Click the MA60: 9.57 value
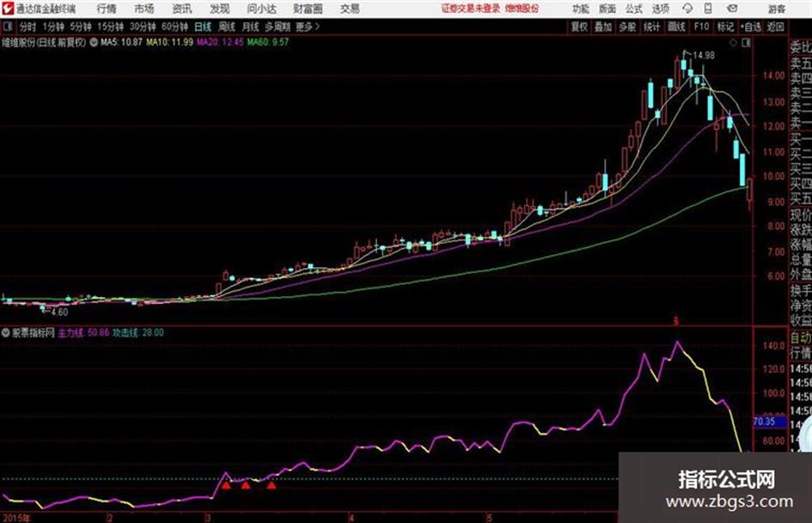Viewport: 812px width, 523px height. 268,42
